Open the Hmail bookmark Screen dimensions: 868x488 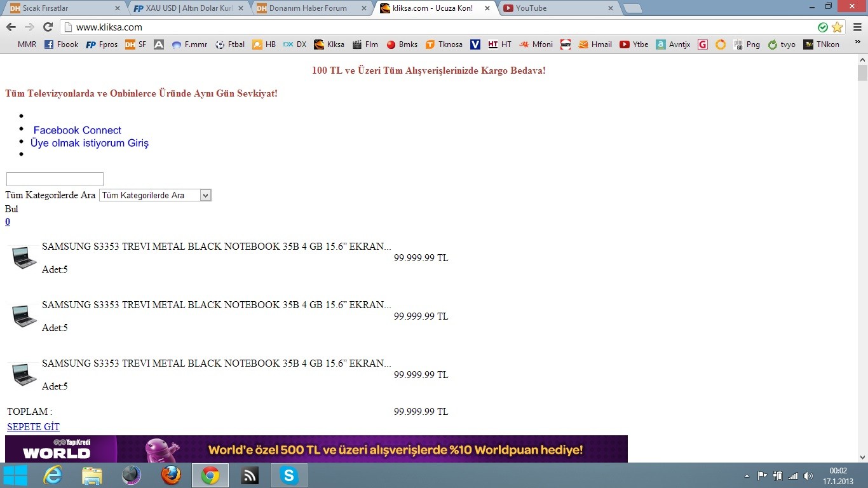(595, 44)
